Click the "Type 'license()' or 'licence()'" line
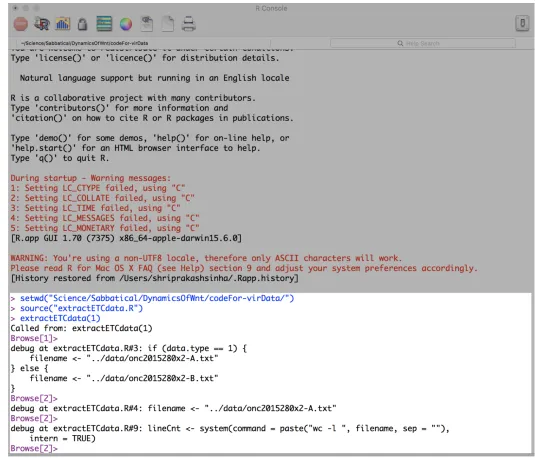Screen dimensions: 535x458 tap(145, 58)
